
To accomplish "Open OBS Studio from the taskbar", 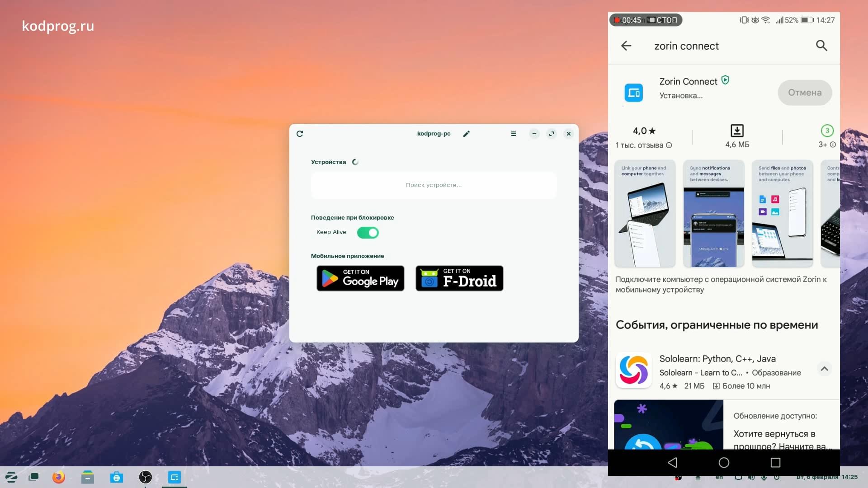I will tap(145, 477).
